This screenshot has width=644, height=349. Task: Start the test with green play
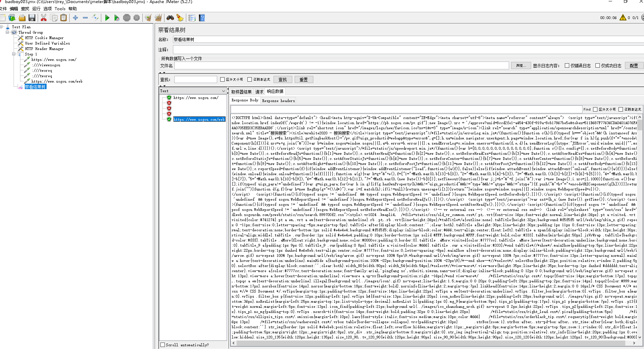click(107, 18)
